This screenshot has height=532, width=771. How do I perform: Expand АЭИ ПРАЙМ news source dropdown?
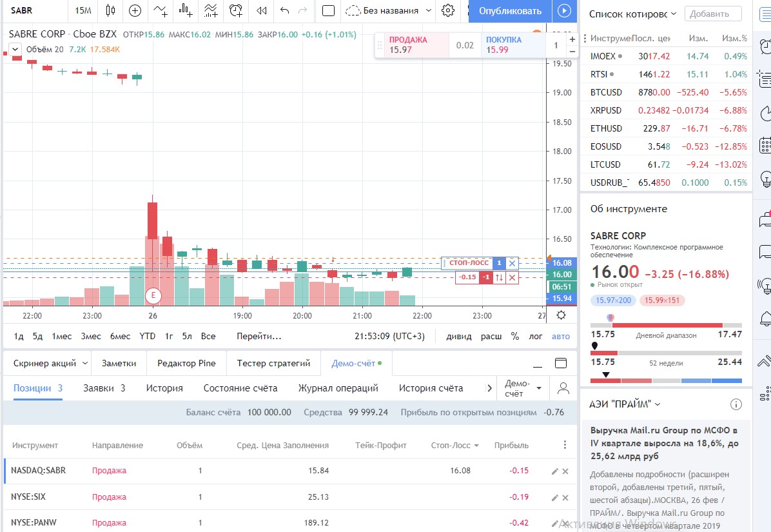tap(658, 404)
